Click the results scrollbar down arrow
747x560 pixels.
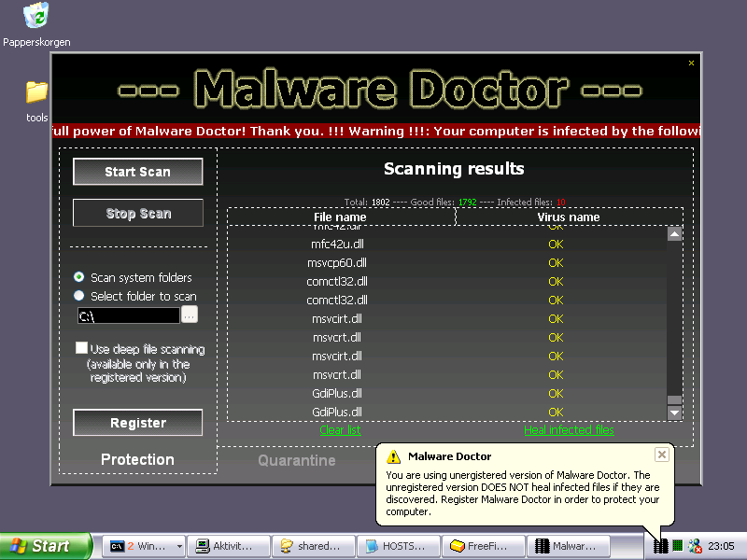[674, 413]
